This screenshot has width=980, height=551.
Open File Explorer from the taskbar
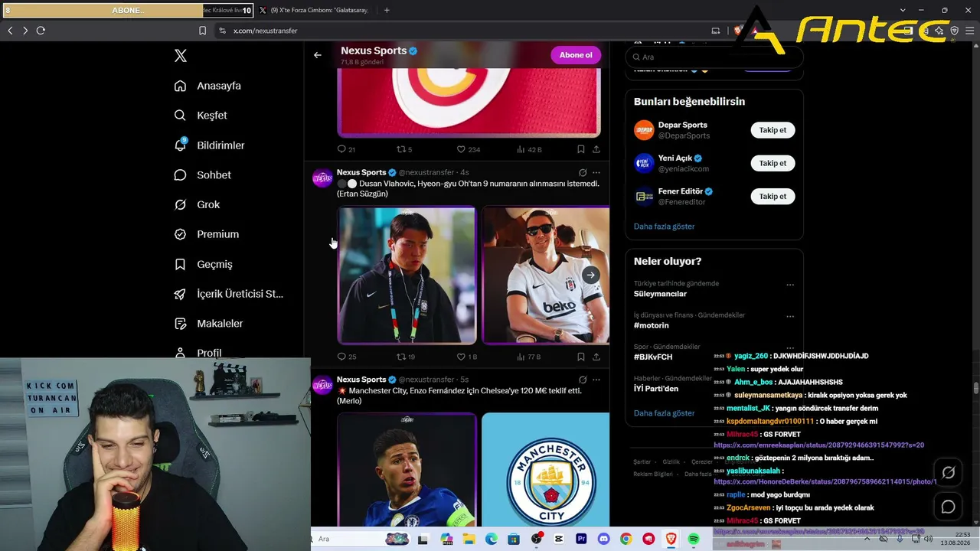(469, 540)
